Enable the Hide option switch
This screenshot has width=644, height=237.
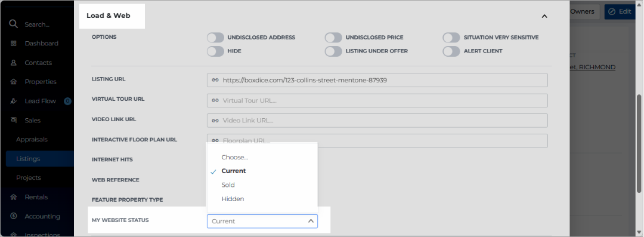pyautogui.click(x=216, y=51)
